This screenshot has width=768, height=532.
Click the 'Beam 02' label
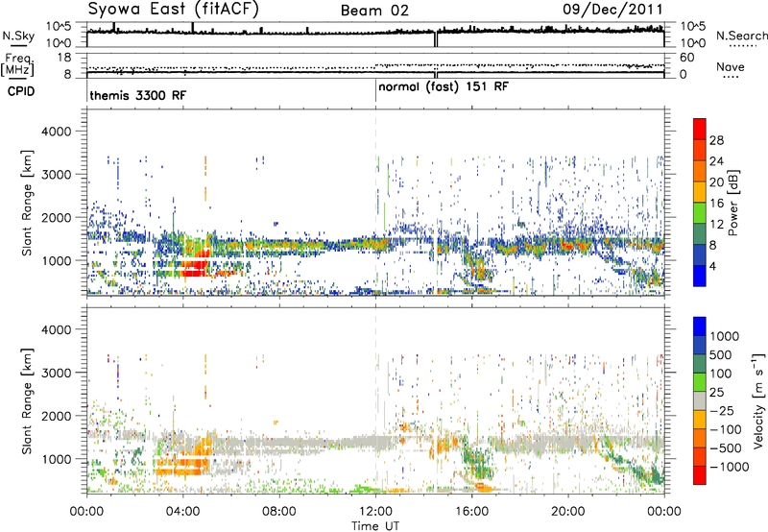tap(374, 11)
